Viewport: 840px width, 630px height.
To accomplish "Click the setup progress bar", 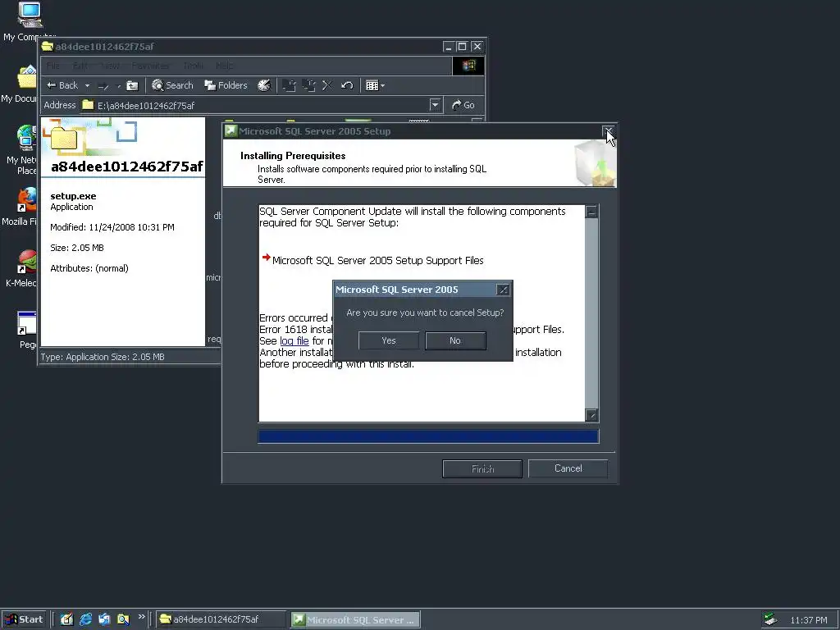I will point(428,436).
